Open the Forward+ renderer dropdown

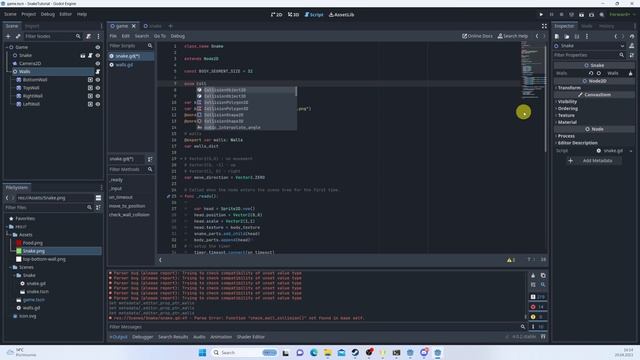(x=622, y=15)
